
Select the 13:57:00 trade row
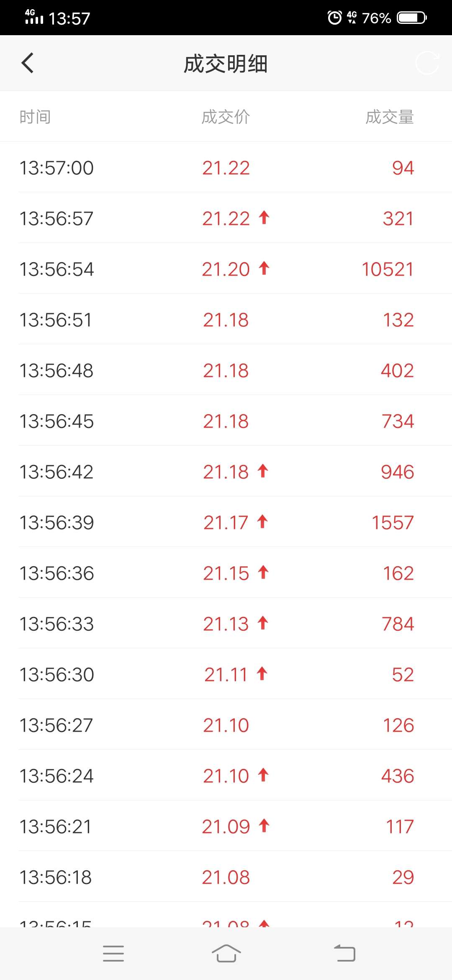tap(226, 168)
